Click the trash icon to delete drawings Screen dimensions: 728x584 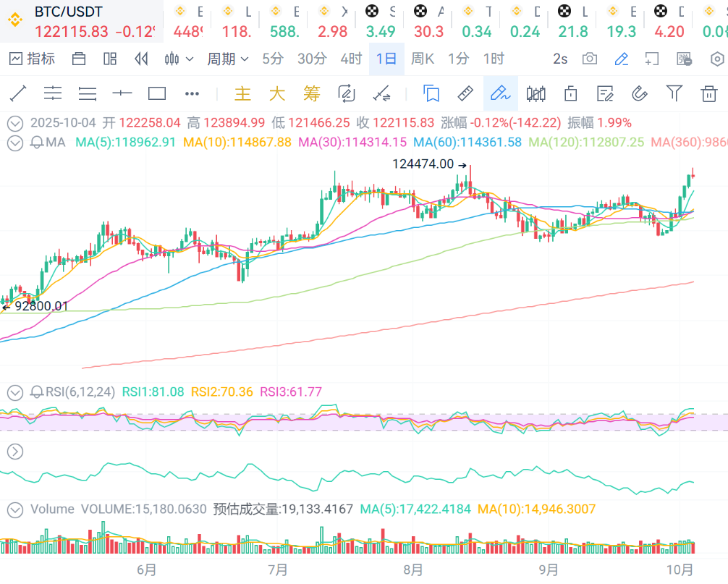tap(708, 93)
